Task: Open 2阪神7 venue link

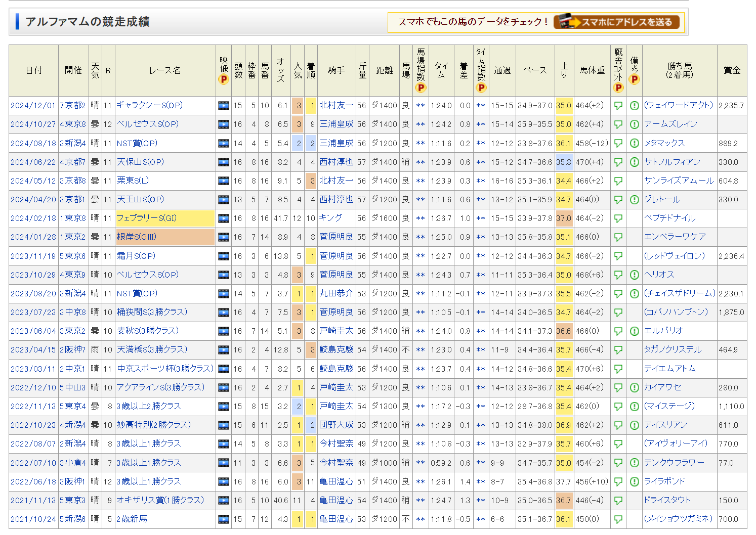Action: (x=73, y=349)
